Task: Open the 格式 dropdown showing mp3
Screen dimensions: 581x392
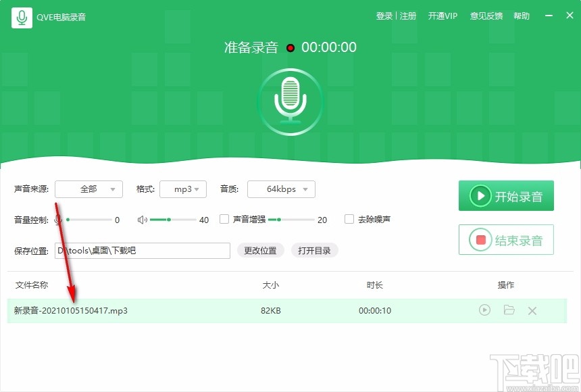Action: (183, 189)
